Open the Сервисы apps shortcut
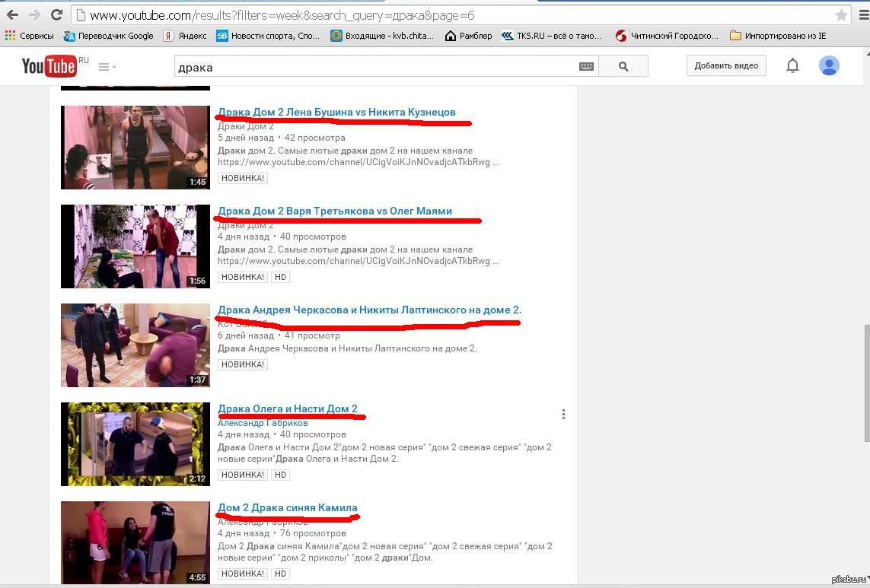Image resolution: width=870 pixels, height=588 pixels. 30,36
